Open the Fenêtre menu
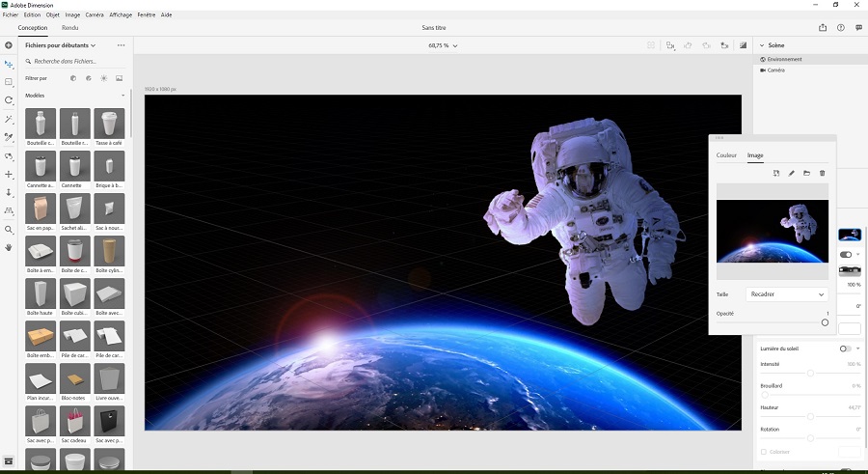Image resolution: width=868 pixels, height=474 pixels. pos(147,15)
